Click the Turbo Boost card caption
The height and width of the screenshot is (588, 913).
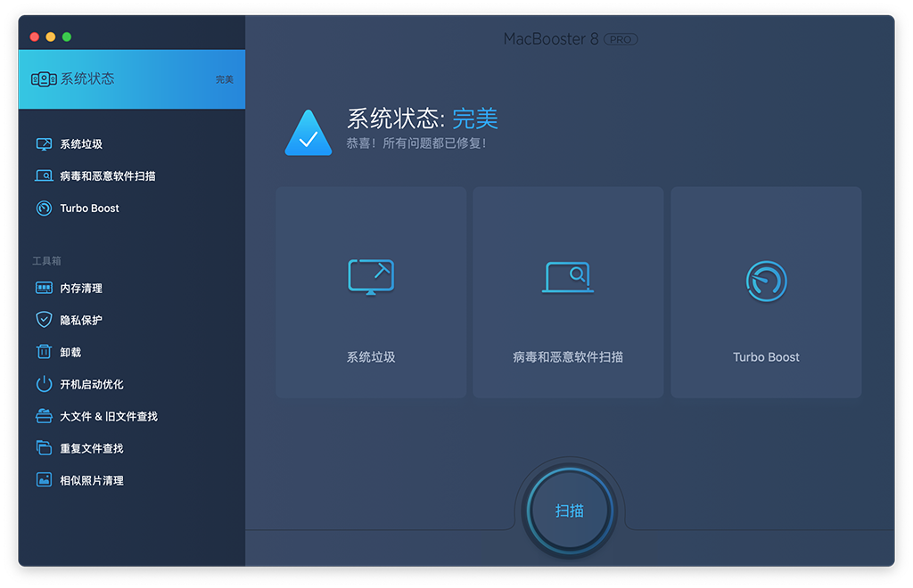(x=766, y=357)
